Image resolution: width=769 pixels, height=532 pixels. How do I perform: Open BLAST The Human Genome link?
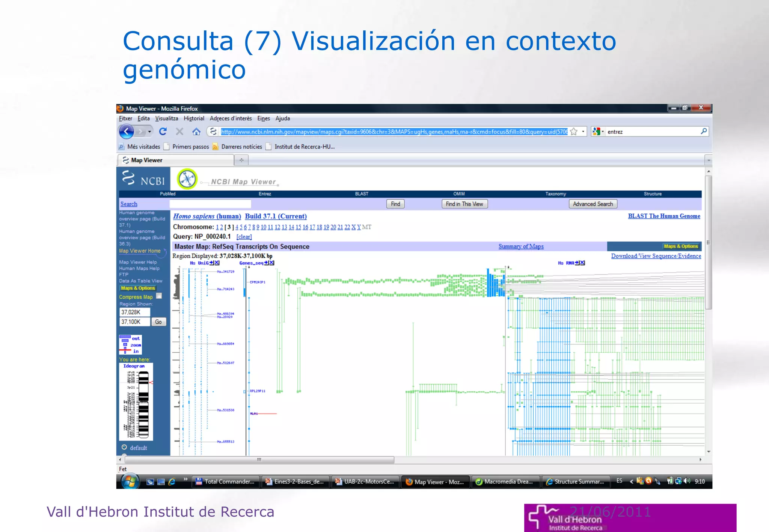pyautogui.click(x=664, y=216)
